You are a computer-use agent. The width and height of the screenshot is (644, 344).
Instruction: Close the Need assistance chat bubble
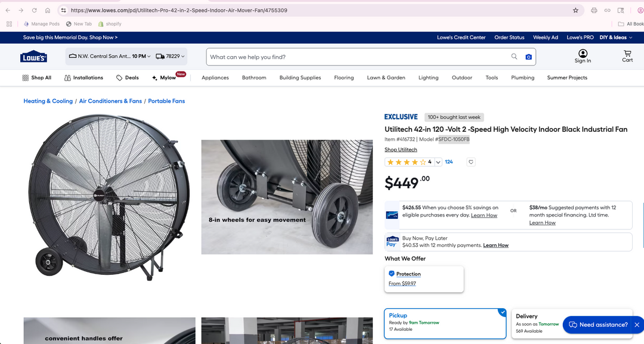[637, 325]
